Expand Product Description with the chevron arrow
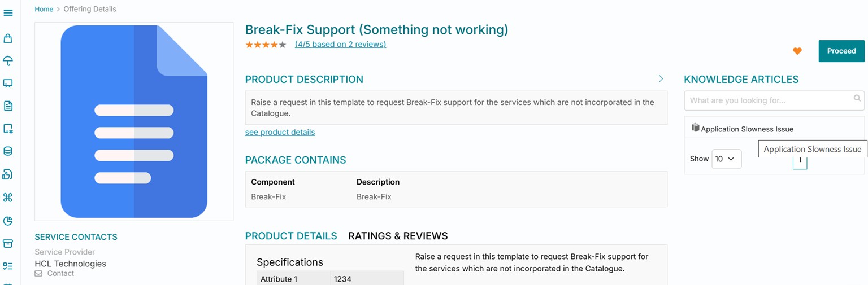This screenshot has width=868, height=285. [661, 79]
